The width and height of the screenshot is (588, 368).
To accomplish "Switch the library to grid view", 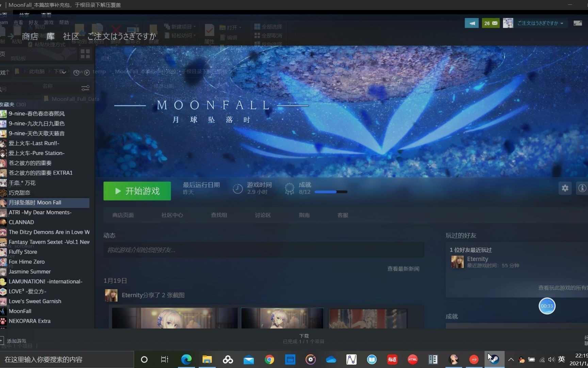I will [x=85, y=54].
